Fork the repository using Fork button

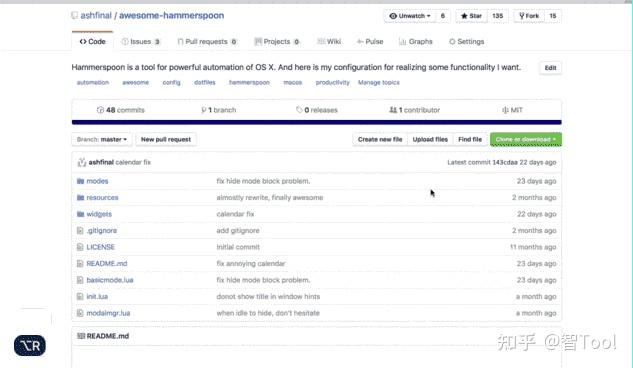(x=529, y=16)
